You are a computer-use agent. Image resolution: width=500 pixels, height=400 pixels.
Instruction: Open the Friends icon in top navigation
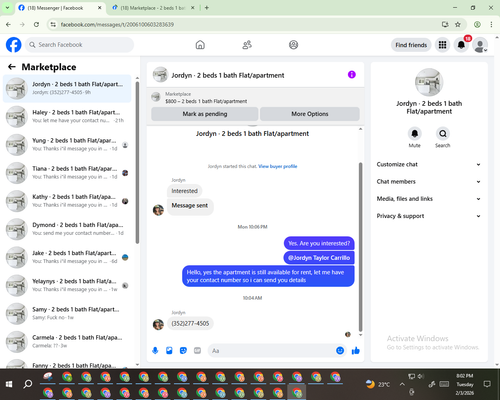(x=247, y=45)
